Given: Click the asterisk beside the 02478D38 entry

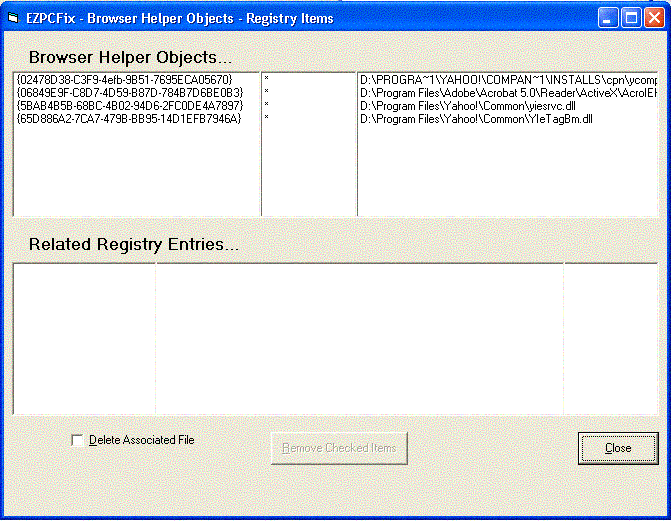Looking at the screenshot, I should tap(266, 78).
